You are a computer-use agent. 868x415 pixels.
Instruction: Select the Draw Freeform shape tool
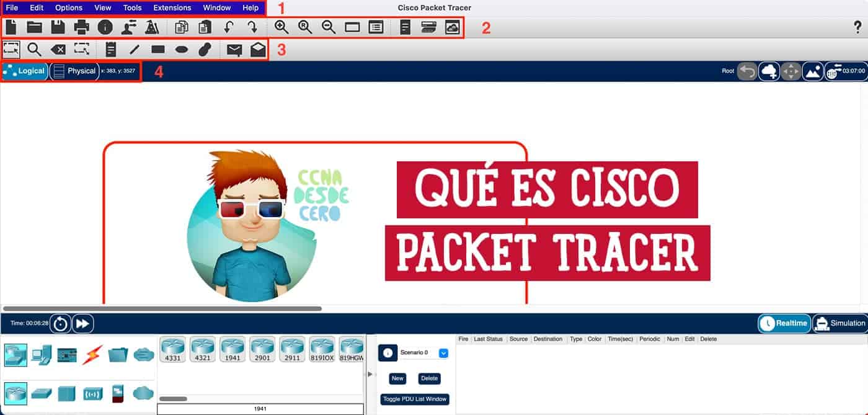[205, 50]
